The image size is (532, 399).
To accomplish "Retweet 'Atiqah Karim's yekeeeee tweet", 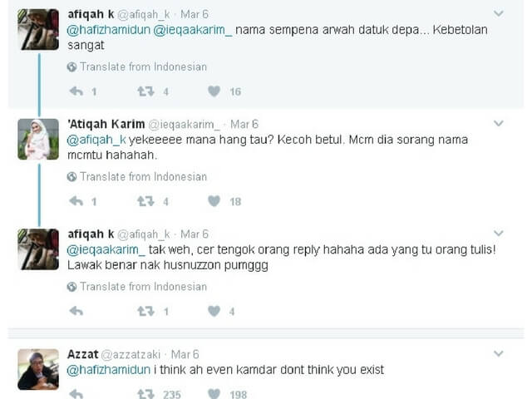I will (x=145, y=201).
